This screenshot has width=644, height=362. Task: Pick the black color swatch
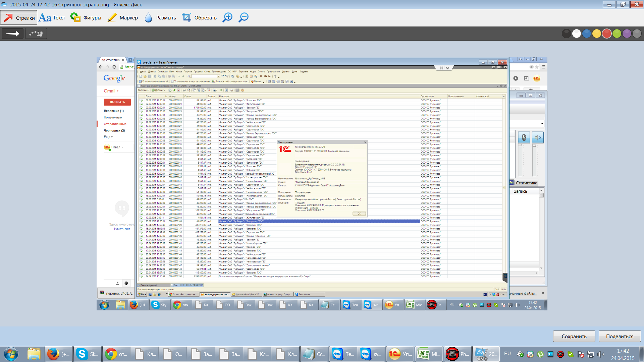tap(566, 34)
